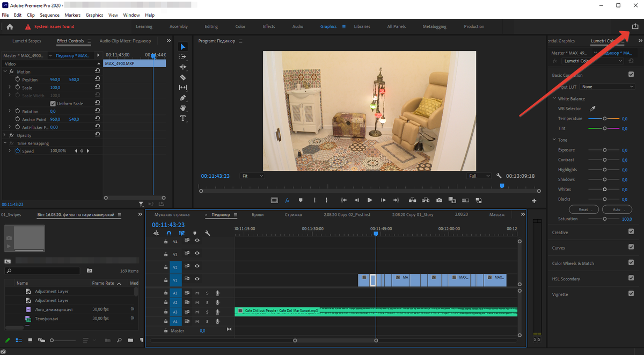
Task: Click the Mark In bracket button
Action: click(314, 200)
